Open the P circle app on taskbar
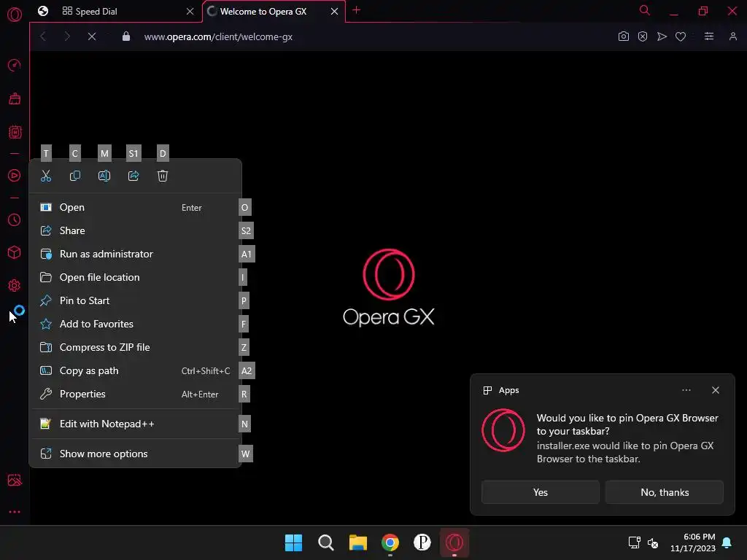This screenshot has width=747, height=560. tap(422, 542)
